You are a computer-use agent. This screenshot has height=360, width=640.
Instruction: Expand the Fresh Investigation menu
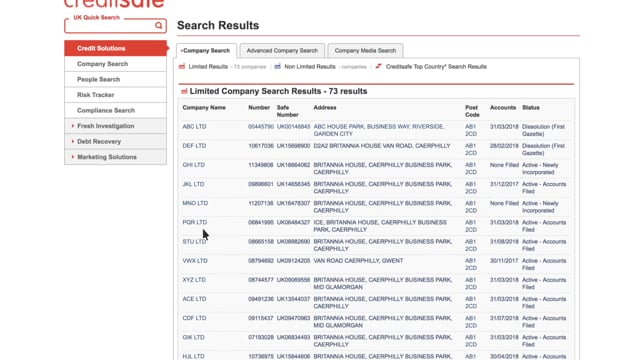click(x=116, y=126)
